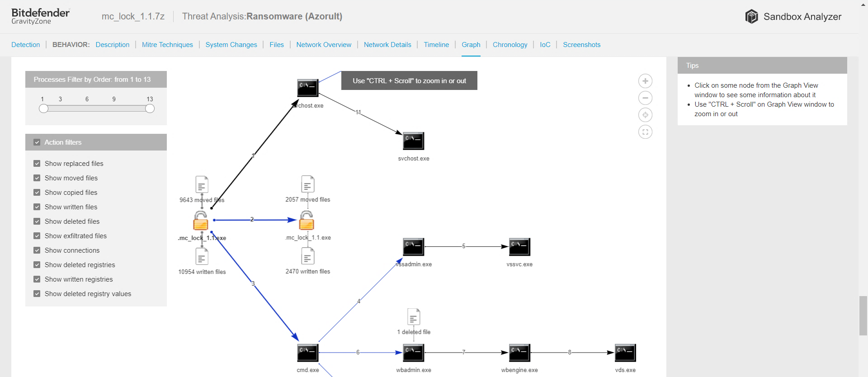868x377 pixels.
Task: Uncheck Show written registries
Action: point(37,279)
